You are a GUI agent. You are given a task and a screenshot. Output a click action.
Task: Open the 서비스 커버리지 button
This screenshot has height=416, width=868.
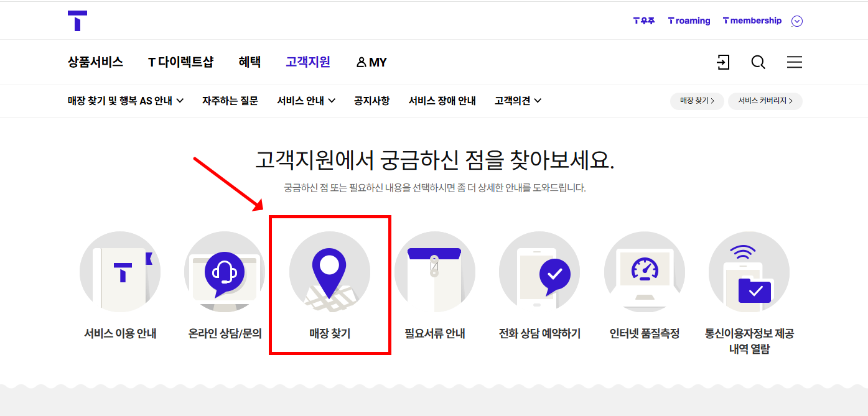(x=765, y=100)
